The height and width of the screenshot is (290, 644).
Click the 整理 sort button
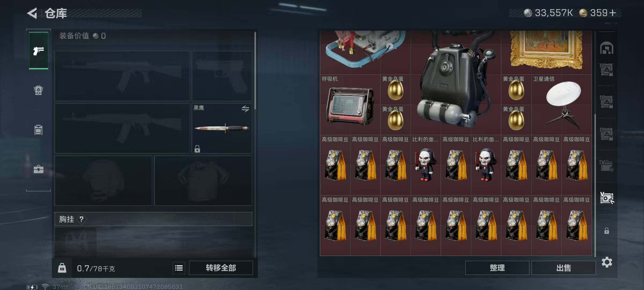click(x=497, y=268)
